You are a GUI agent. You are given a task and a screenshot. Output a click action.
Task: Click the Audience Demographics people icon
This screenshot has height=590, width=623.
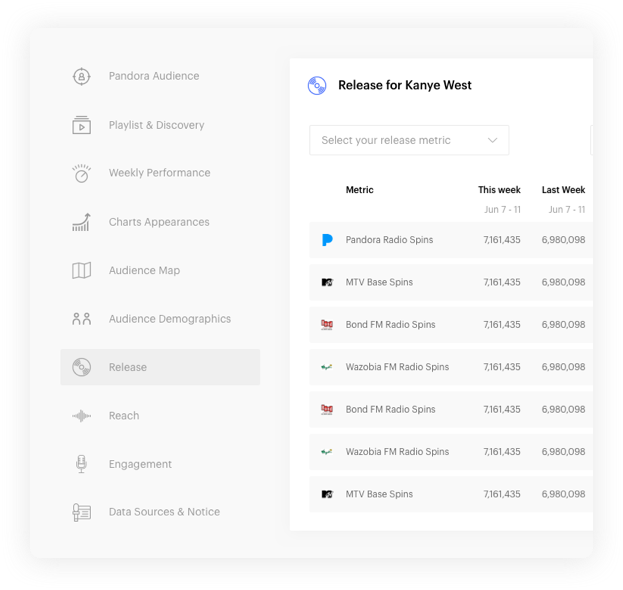tap(81, 319)
